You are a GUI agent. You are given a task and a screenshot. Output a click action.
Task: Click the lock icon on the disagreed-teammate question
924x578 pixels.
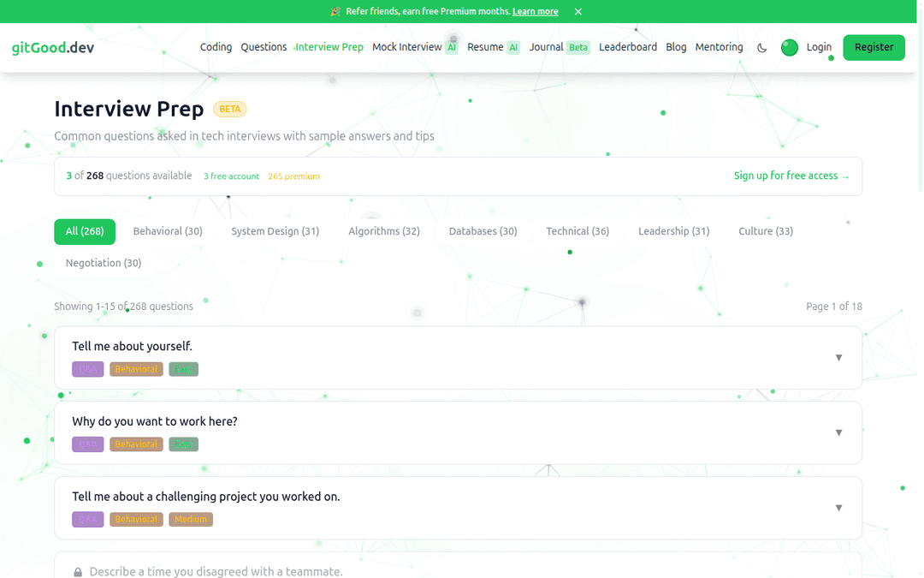pyautogui.click(x=78, y=572)
